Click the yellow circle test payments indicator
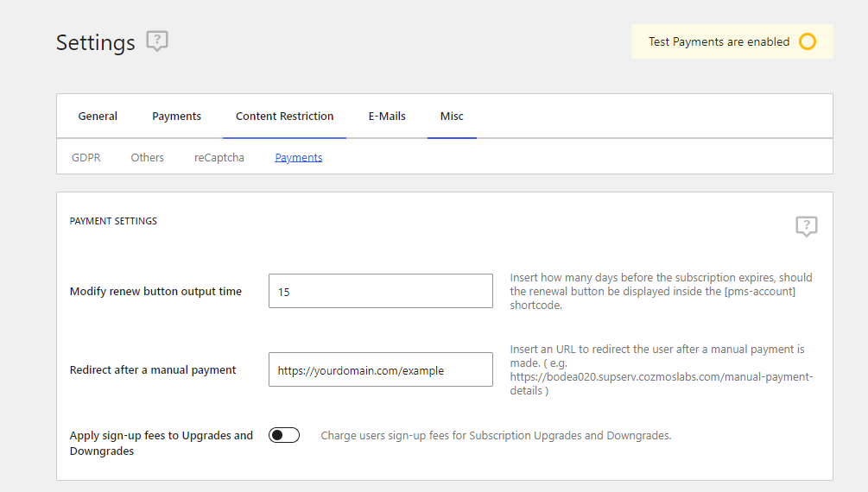 coord(807,41)
